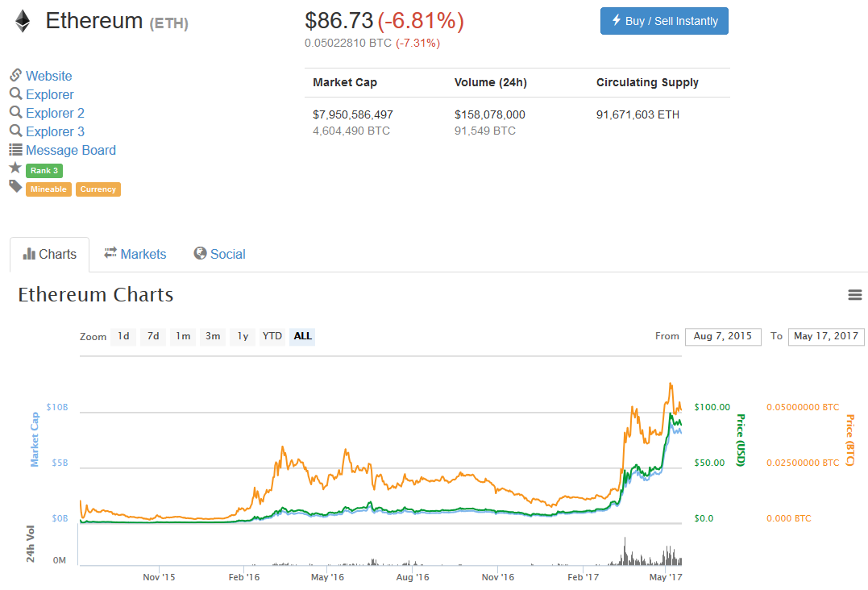Click the Aug '16 timeline label
This screenshot has width=868, height=590.
(x=413, y=577)
